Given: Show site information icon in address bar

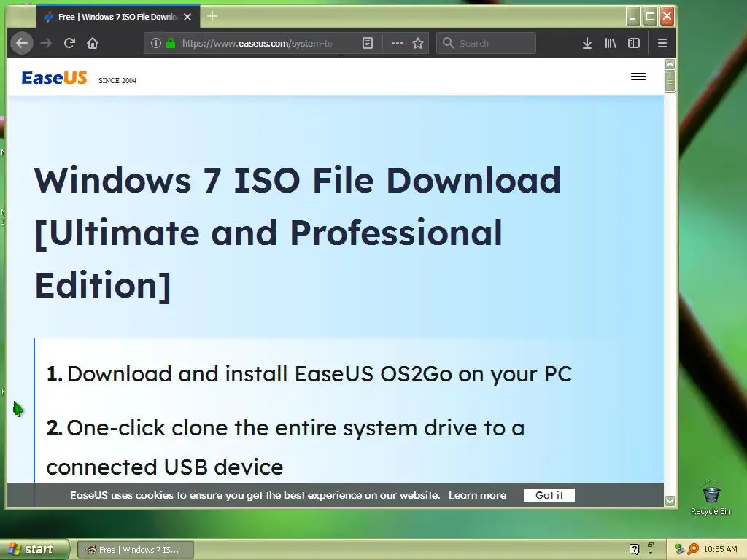Looking at the screenshot, I should [156, 43].
